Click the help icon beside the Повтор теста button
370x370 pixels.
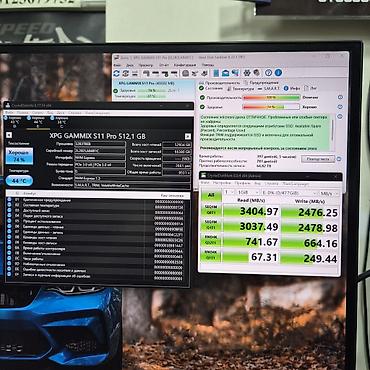(339, 159)
